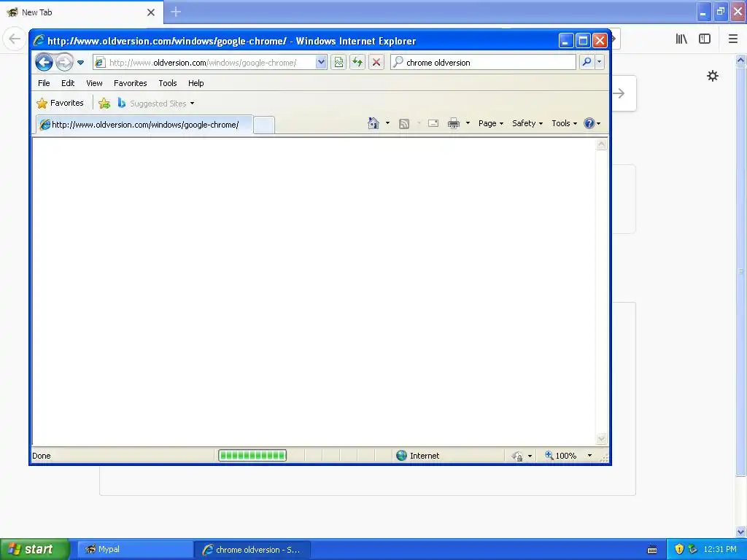The height and width of the screenshot is (560, 747).
Task: Open the Favorites menu in menu bar
Action: (130, 83)
